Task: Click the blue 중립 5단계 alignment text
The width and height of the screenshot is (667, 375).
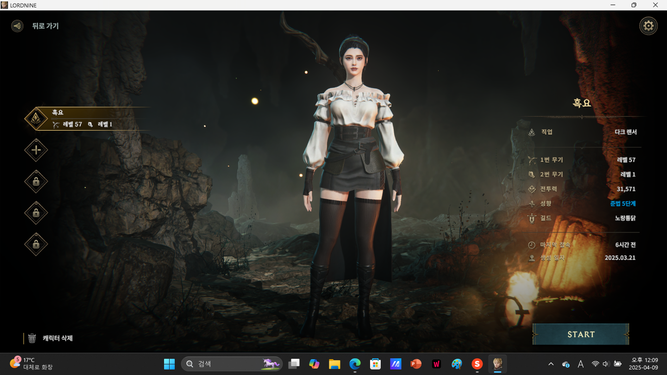Action: point(623,204)
